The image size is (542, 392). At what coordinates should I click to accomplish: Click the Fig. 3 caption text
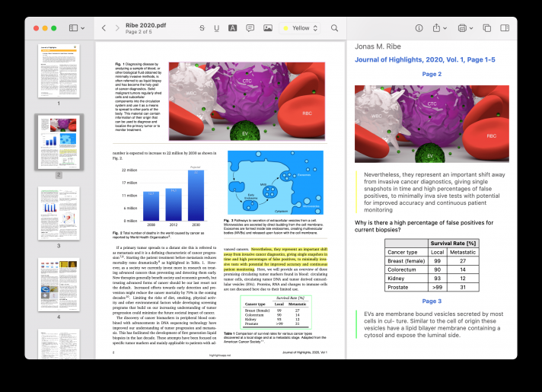pyautogui.click(x=273, y=226)
